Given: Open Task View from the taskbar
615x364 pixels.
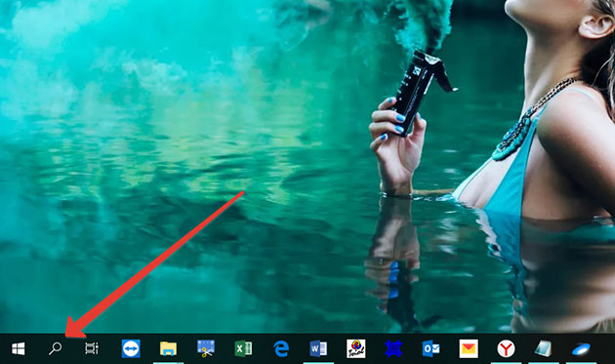Looking at the screenshot, I should click(x=92, y=348).
